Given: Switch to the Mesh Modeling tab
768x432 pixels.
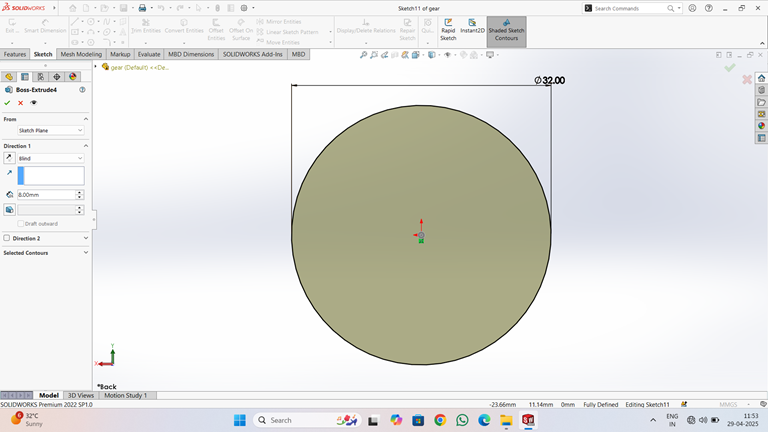Looking at the screenshot, I should point(81,54).
